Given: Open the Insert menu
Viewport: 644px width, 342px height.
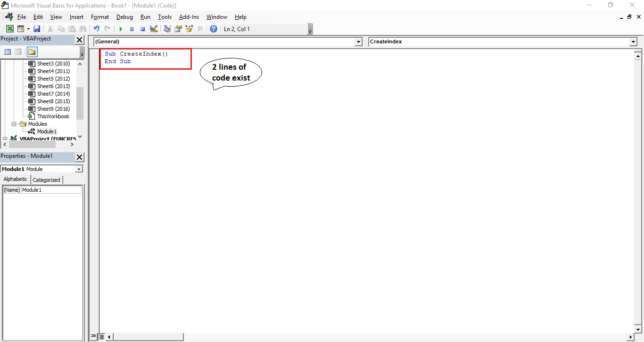Looking at the screenshot, I should point(76,17).
